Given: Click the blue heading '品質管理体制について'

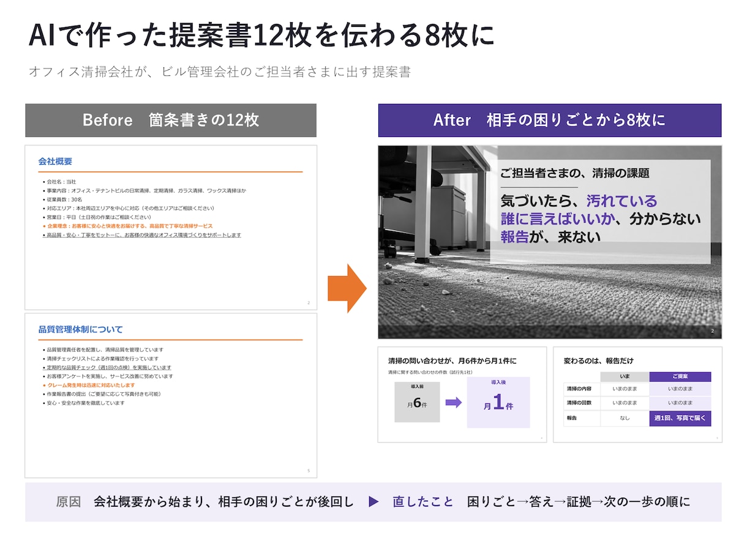Looking at the screenshot, I should 80,330.
